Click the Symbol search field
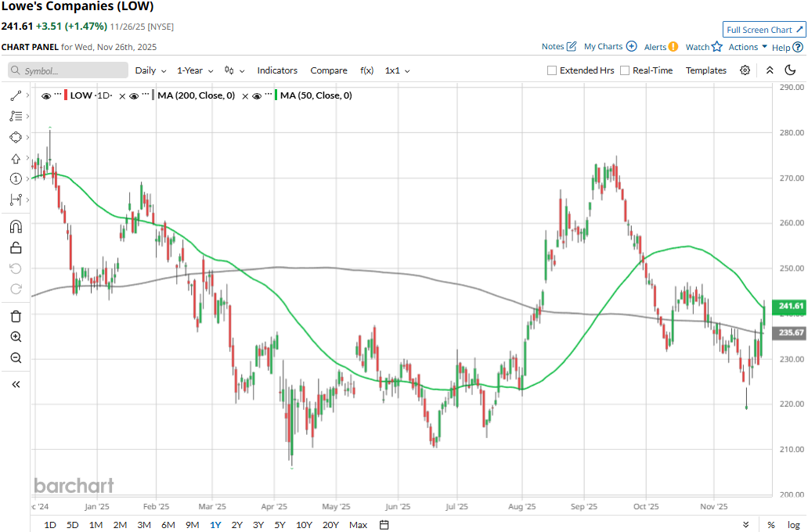 pyautogui.click(x=68, y=70)
